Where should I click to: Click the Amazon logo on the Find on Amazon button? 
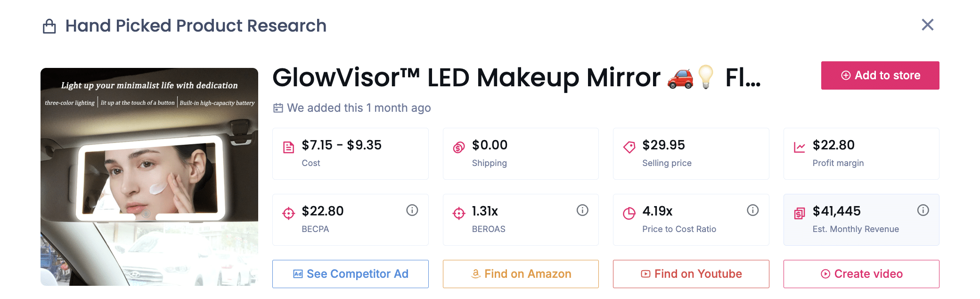coord(475,274)
